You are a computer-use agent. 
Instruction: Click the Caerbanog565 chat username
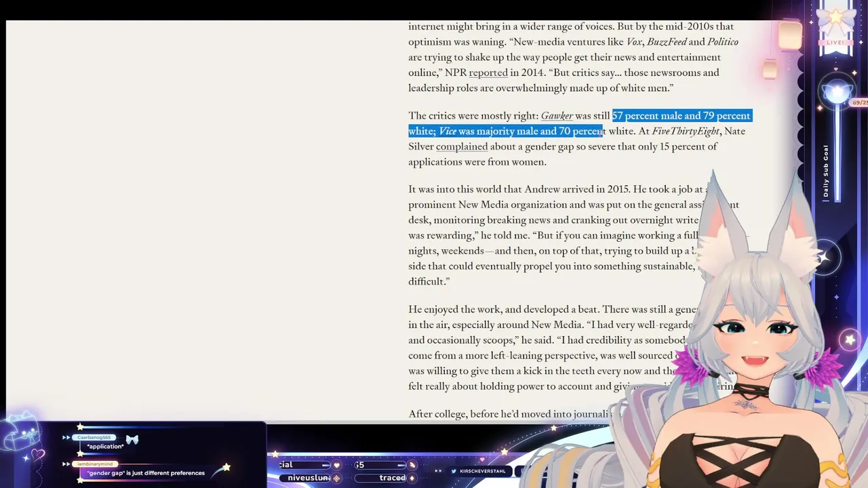click(x=94, y=438)
